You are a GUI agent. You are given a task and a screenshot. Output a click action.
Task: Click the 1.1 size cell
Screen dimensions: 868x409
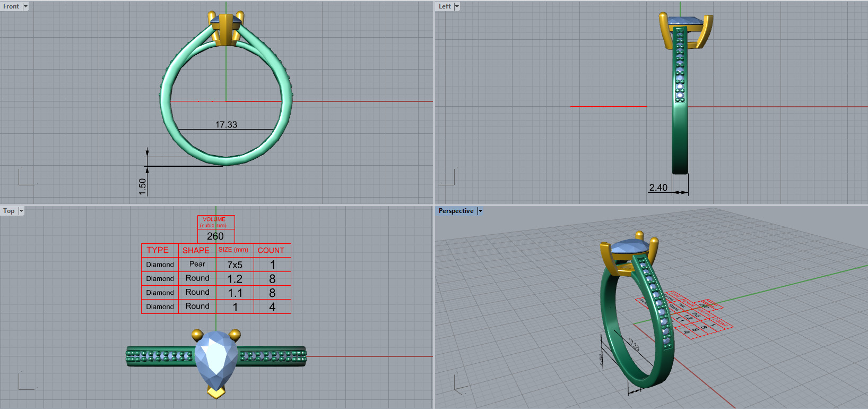pyautogui.click(x=235, y=293)
